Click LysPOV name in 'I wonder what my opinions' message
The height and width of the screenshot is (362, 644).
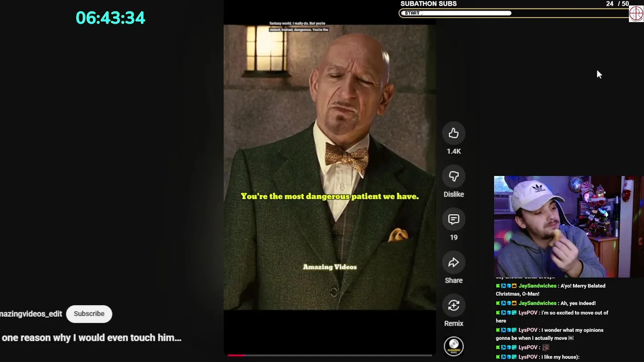[x=528, y=330]
